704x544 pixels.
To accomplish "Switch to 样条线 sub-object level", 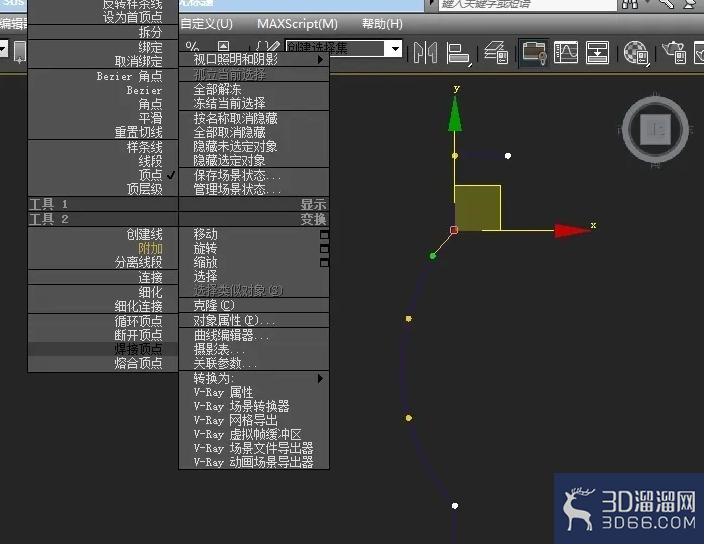I will click(x=103, y=147).
